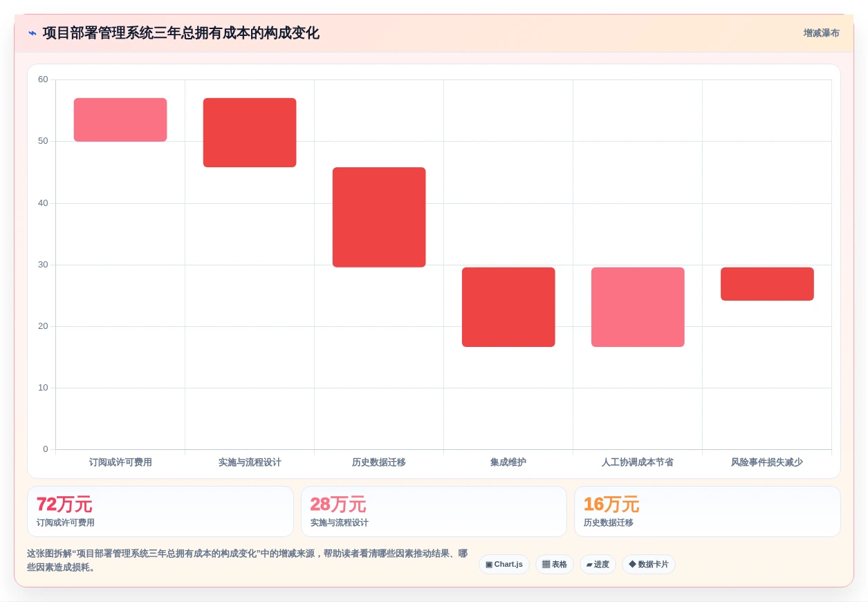The image size is (868, 602).
Task: Click x-axis label 实施与流程设计
Action: (250, 462)
